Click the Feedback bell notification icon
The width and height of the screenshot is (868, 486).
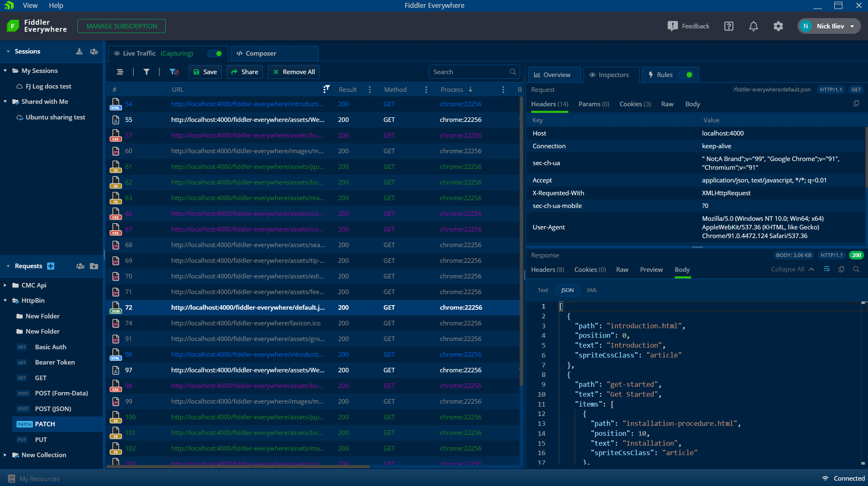pos(753,26)
